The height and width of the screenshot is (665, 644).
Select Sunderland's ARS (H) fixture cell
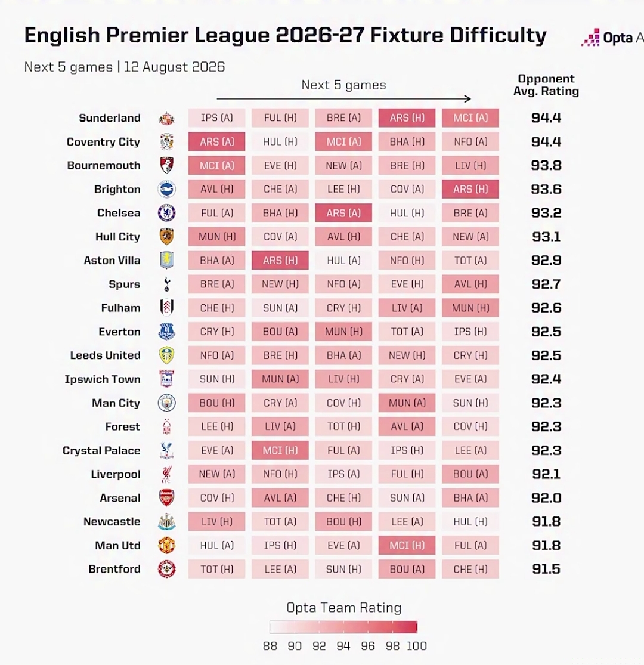407,118
